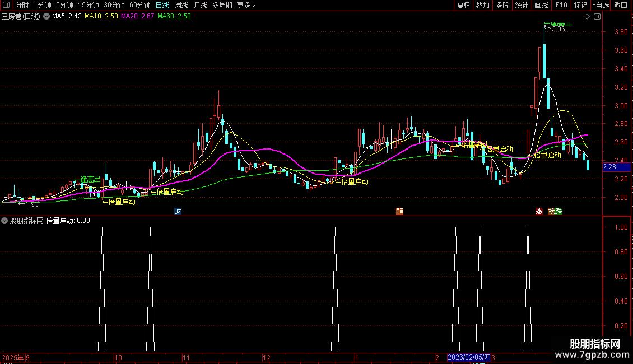The height and width of the screenshot is (364, 633).
Task: Select the 日线 daily period
Action: [162, 5]
